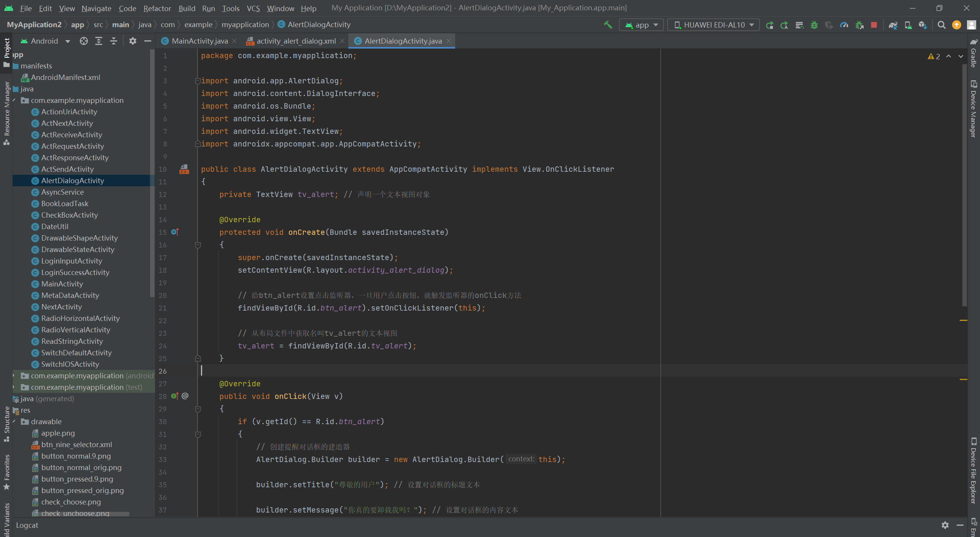This screenshot has width=980, height=537.
Task: Open the HUAWEI EDI-AL10 device dropdown
Action: (714, 25)
